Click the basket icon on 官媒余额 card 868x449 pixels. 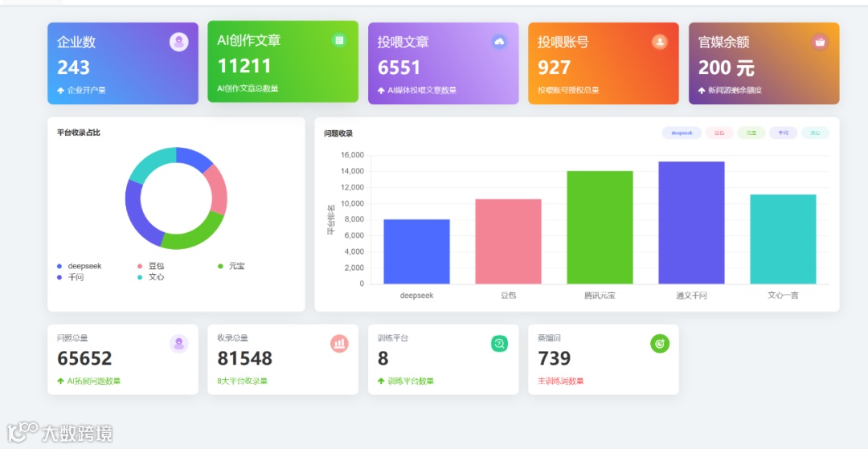820,42
